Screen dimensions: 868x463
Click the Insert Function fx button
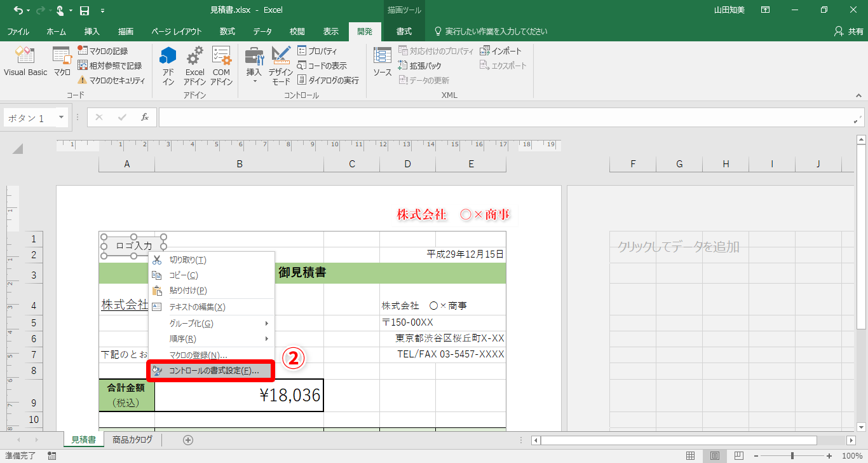[145, 117]
